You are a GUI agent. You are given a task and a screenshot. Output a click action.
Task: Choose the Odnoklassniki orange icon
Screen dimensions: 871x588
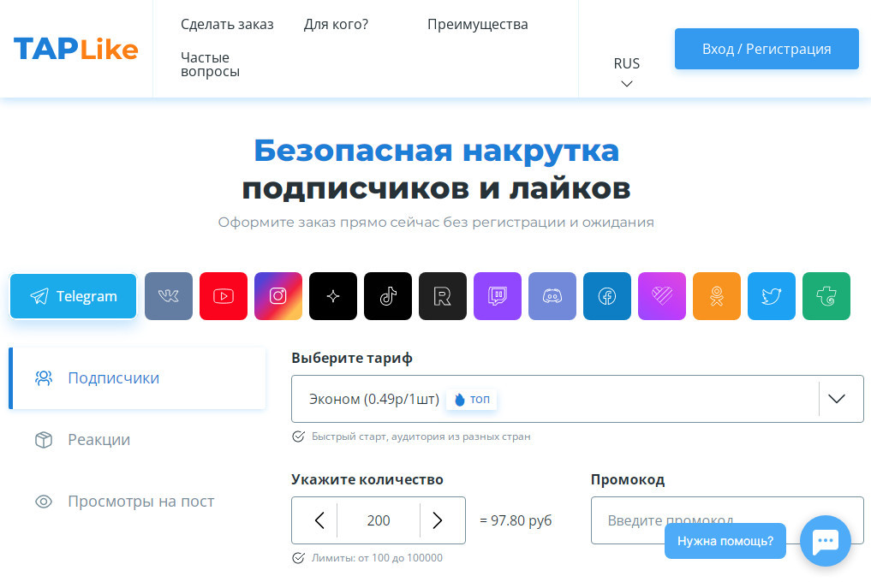point(717,296)
